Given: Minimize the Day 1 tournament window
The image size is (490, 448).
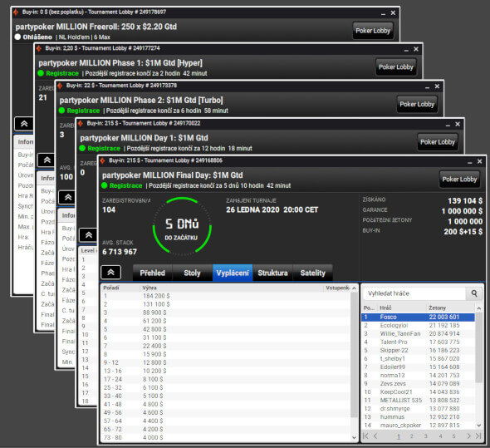Looking at the screenshot, I should [448, 125].
